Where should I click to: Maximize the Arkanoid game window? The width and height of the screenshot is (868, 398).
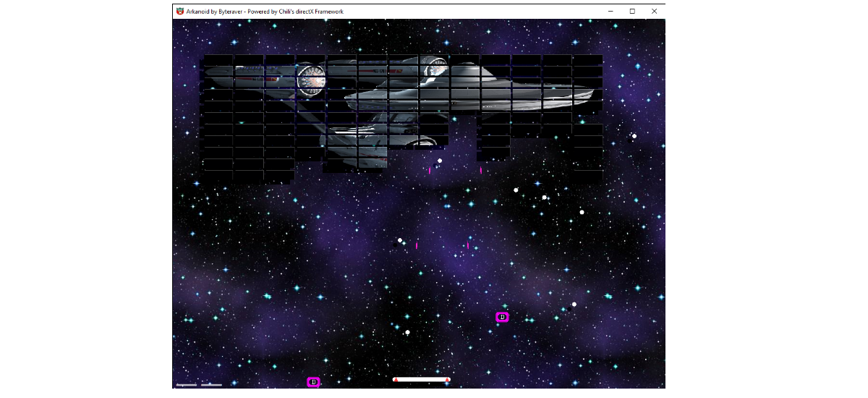[632, 12]
